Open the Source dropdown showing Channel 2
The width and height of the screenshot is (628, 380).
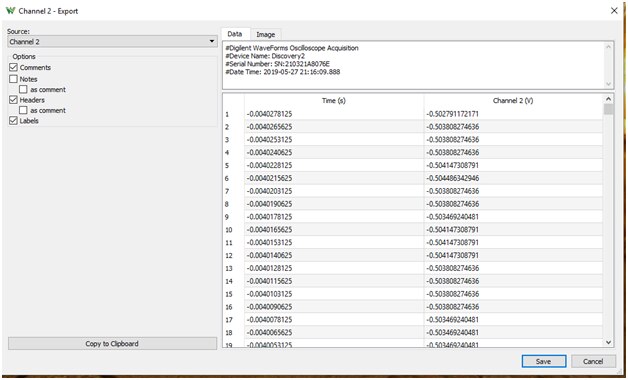click(x=112, y=42)
